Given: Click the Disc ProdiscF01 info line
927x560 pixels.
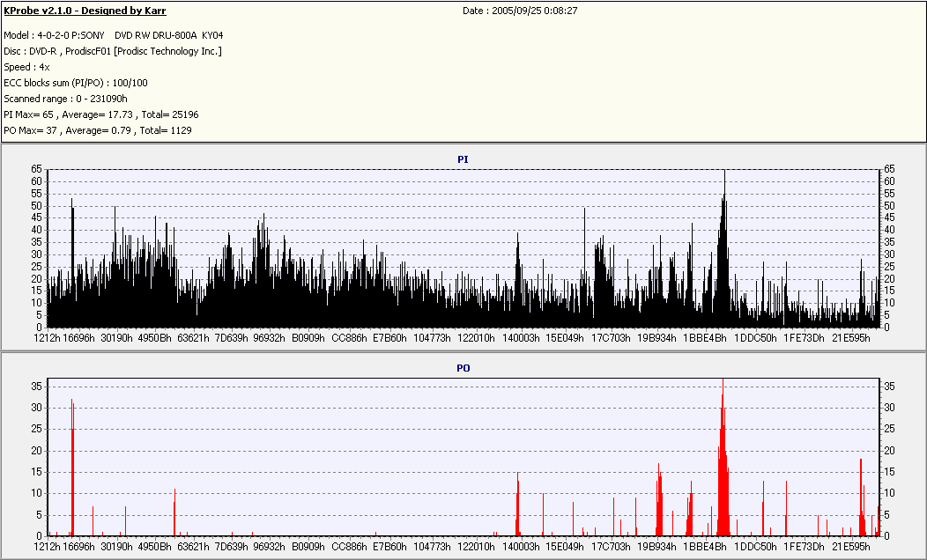Looking at the screenshot, I should [x=112, y=51].
